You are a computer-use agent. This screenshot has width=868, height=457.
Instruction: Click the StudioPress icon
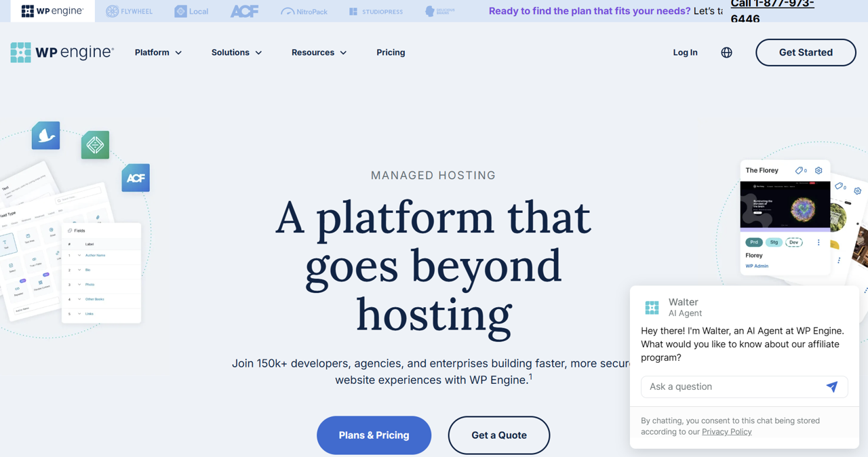click(x=352, y=11)
